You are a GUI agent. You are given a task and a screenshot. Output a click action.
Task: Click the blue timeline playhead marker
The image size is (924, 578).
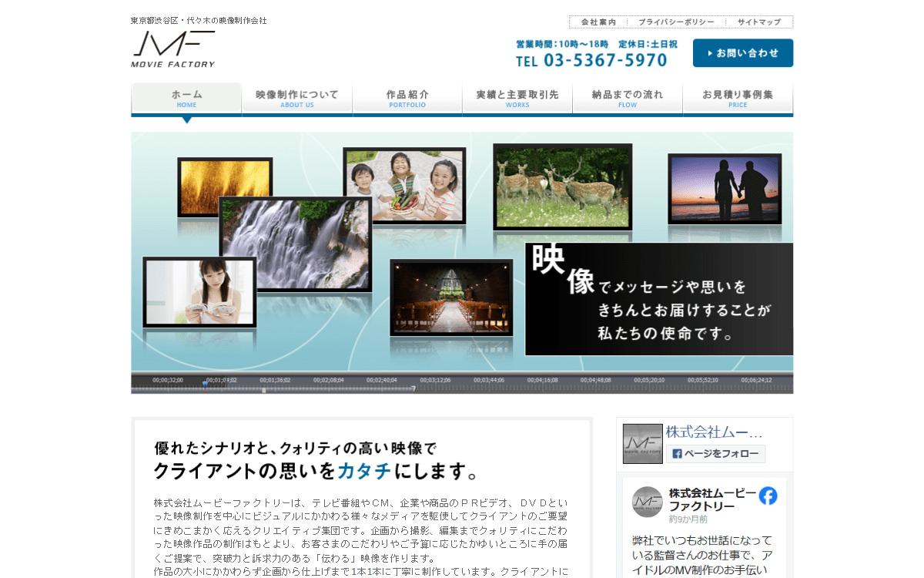click(x=205, y=384)
